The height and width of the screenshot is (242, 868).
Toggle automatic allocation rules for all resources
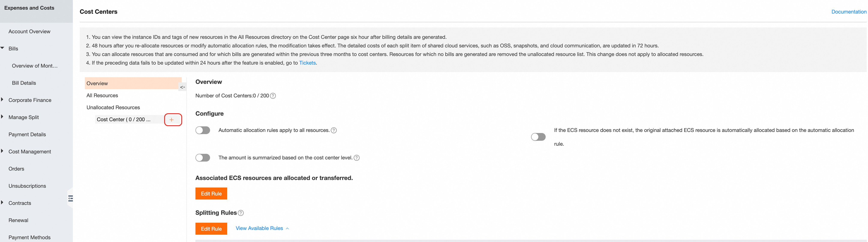click(203, 130)
